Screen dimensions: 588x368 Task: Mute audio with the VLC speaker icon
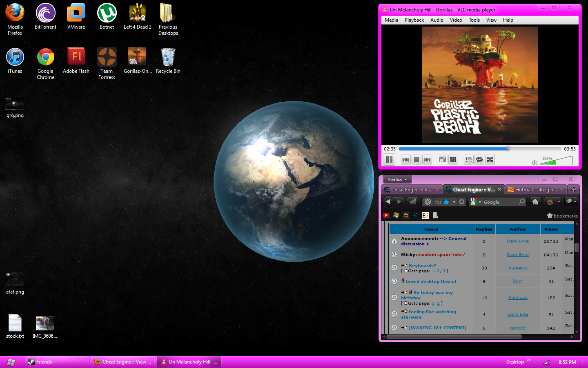coord(535,163)
